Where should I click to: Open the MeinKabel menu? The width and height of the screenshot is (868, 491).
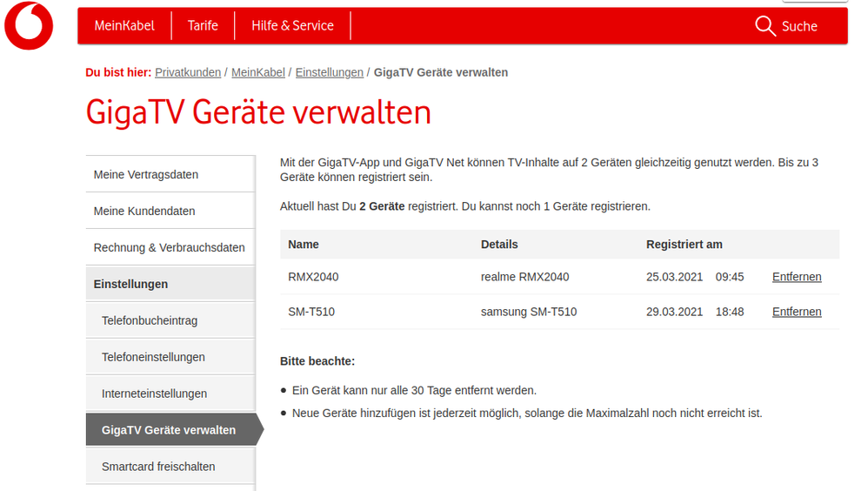point(124,25)
